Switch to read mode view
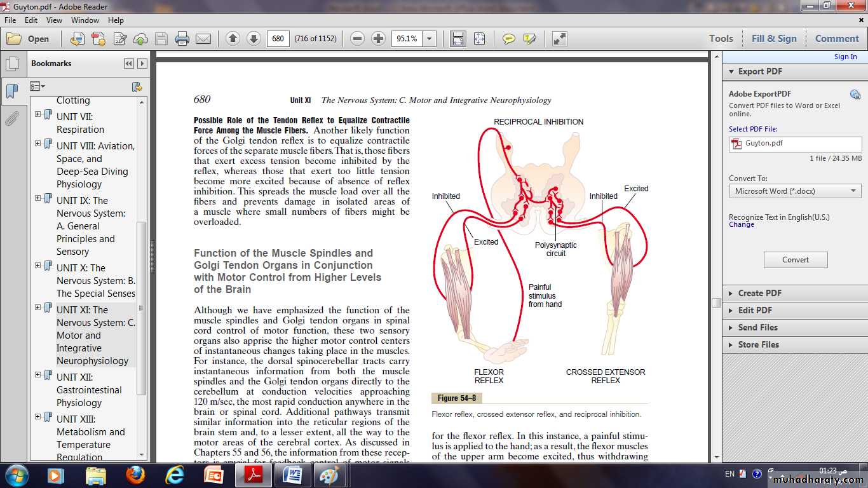 click(559, 39)
